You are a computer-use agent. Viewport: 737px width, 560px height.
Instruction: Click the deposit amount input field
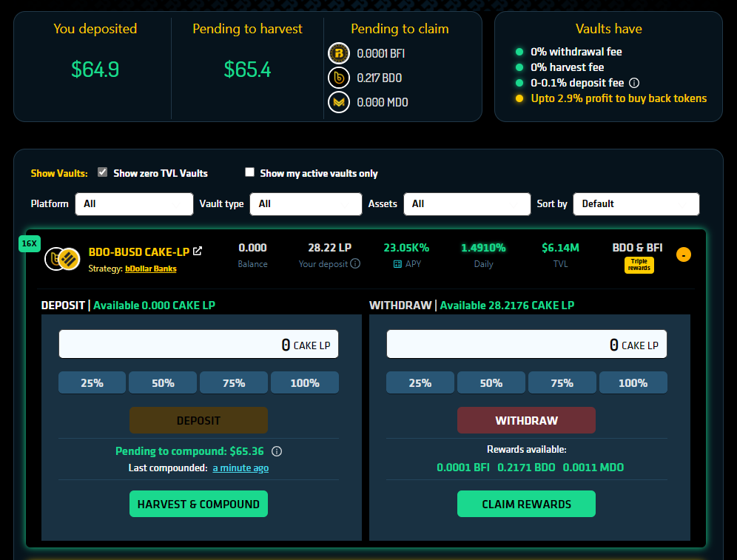(198, 345)
